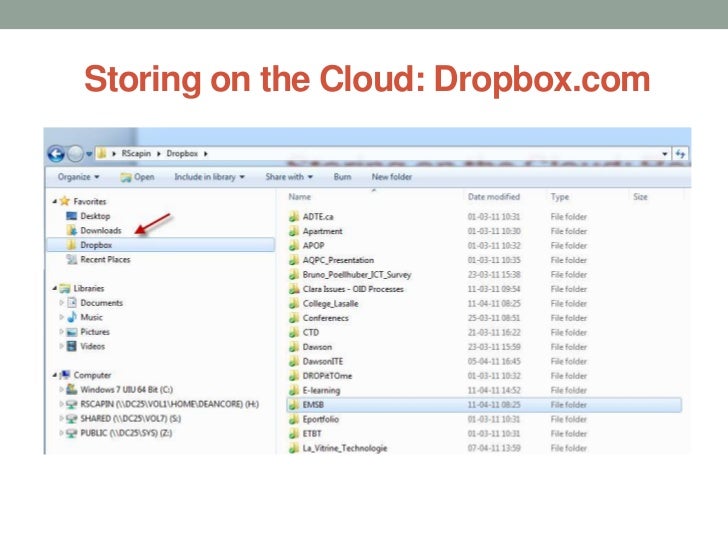
Task: Sort by the Size column header
Action: point(640,196)
